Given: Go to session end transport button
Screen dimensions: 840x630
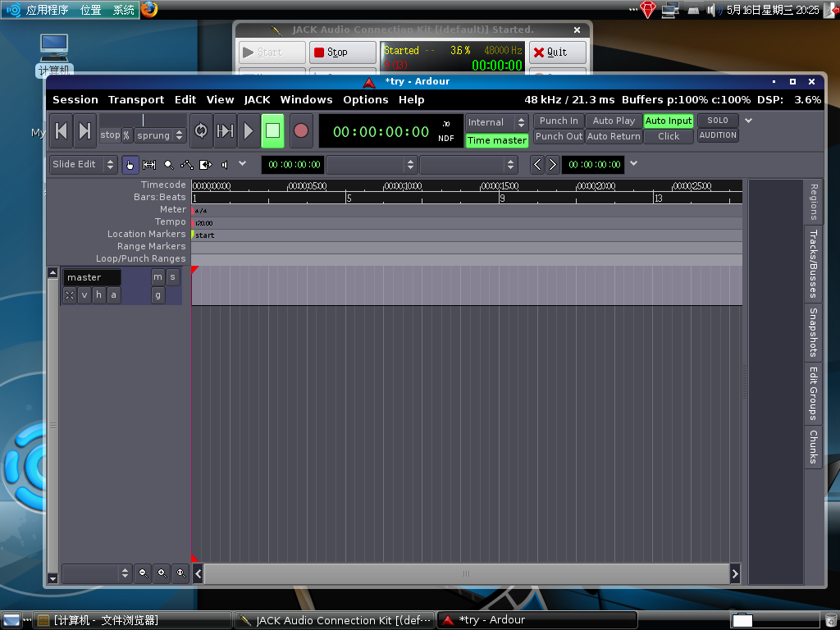Looking at the screenshot, I should 84,130.
